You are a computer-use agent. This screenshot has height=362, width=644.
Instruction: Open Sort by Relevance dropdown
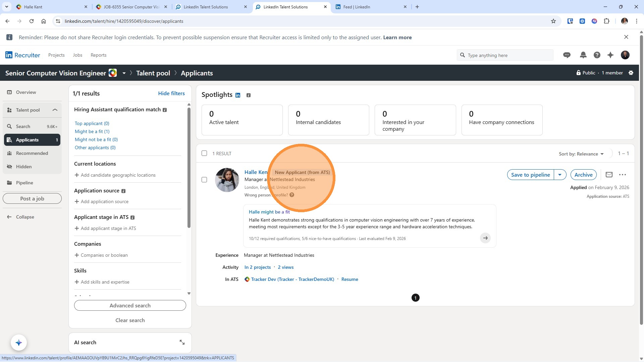581,154
